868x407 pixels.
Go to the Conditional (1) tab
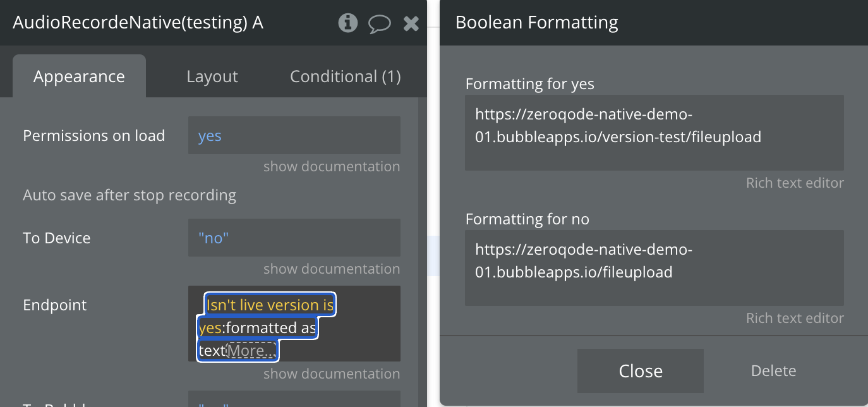tap(345, 76)
